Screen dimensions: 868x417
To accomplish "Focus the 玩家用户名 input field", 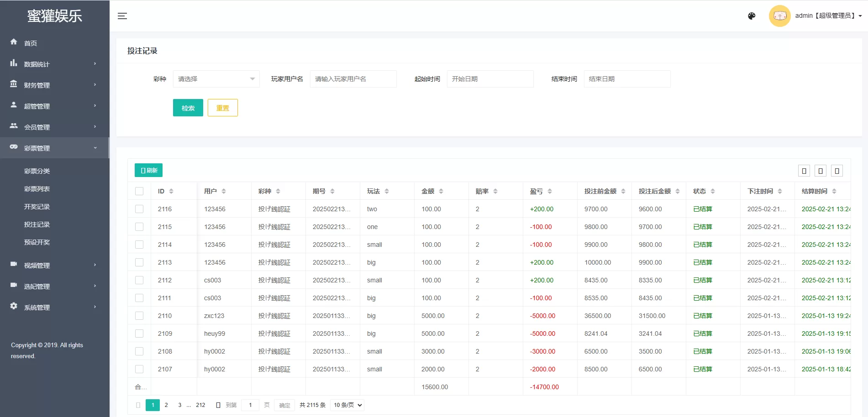I will click(x=353, y=79).
